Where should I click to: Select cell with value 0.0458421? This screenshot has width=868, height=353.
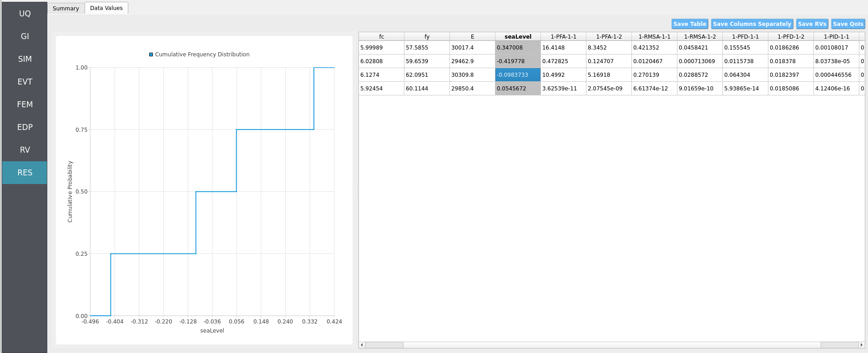point(700,48)
